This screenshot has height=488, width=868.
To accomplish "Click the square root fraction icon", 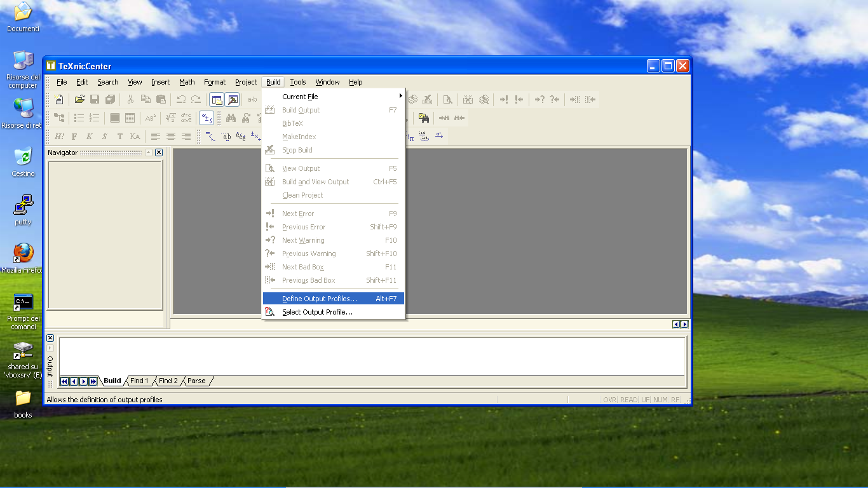I will (171, 118).
